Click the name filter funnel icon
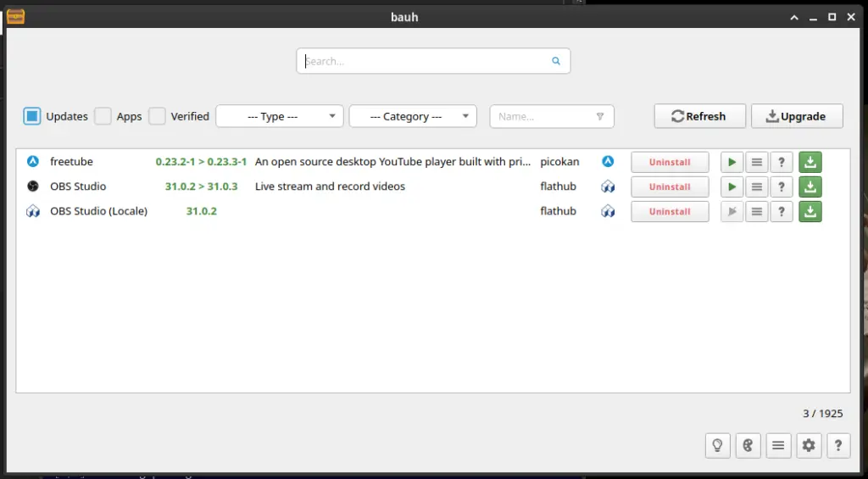Viewport: 868px width, 479px height. (x=599, y=116)
